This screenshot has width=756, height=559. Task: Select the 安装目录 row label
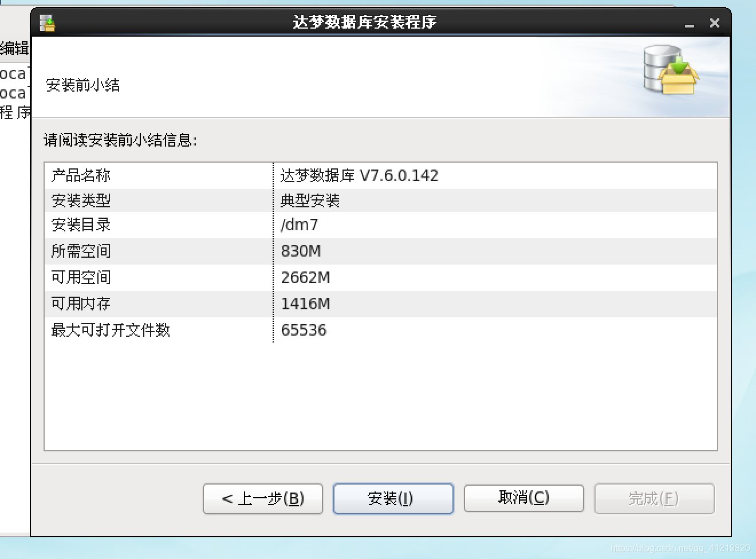(81, 225)
